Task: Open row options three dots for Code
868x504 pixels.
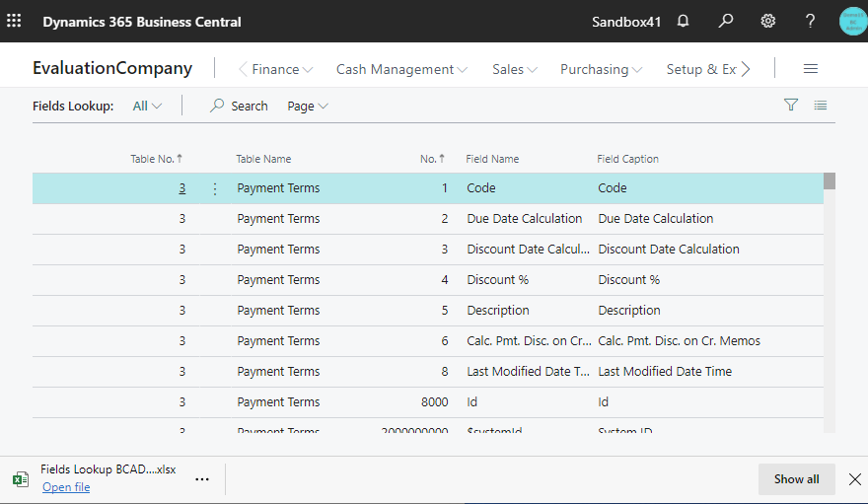Action: [215, 188]
